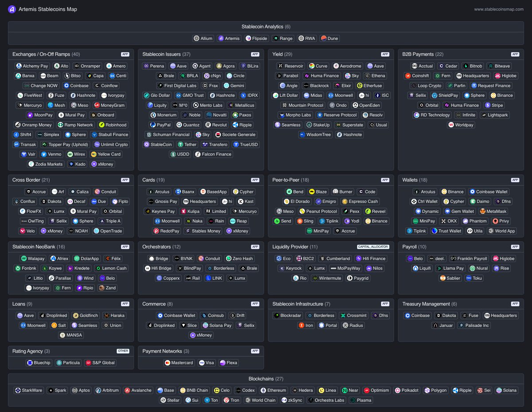Select the Solana blockchain chip

tap(507, 390)
